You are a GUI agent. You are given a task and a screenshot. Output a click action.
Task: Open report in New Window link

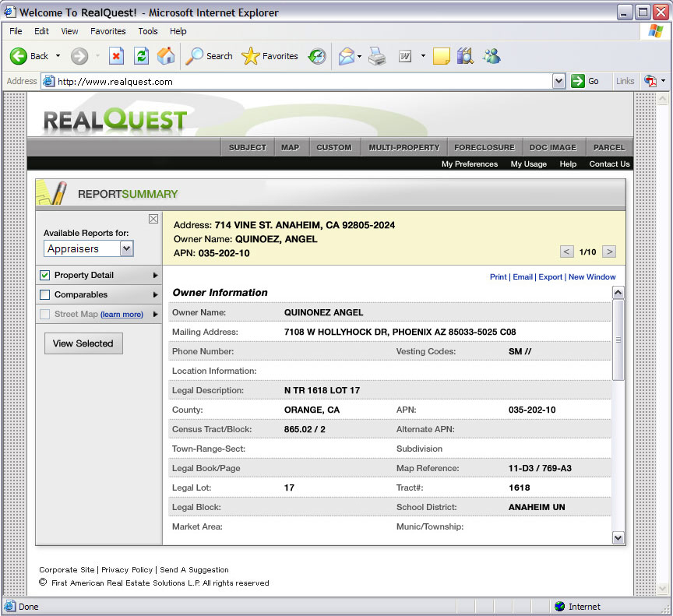592,277
